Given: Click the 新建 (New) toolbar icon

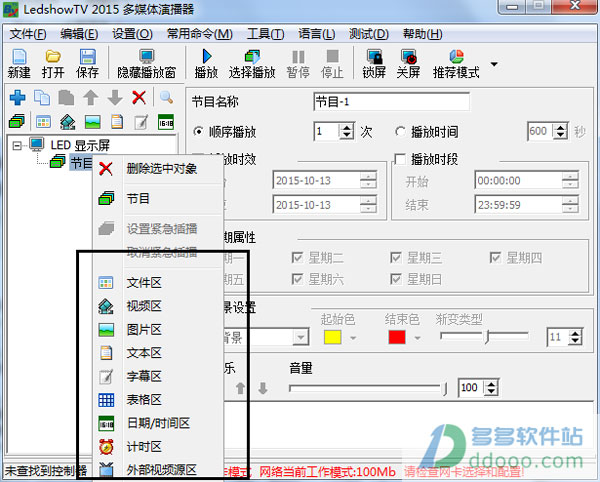Looking at the screenshot, I should [19, 64].
